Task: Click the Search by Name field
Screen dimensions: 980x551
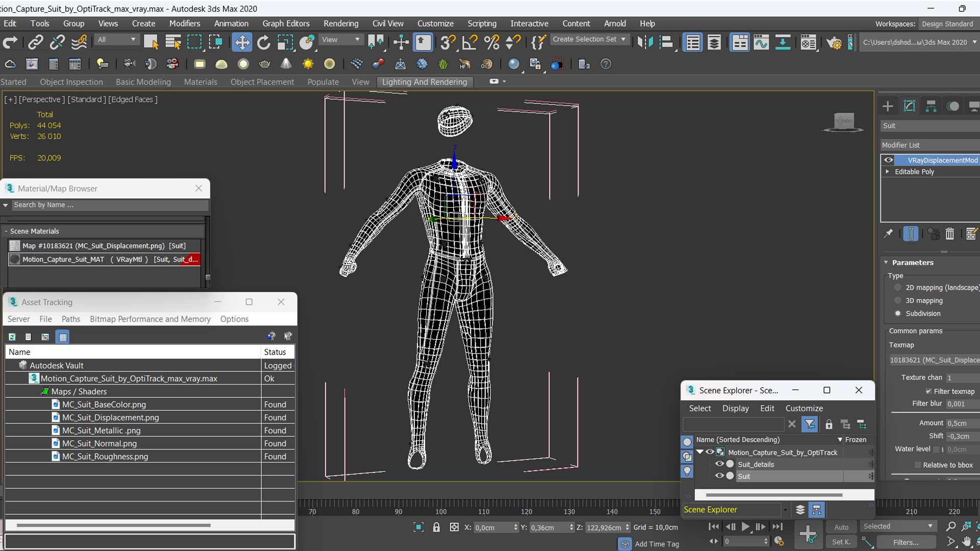Action: pos(110,205)
